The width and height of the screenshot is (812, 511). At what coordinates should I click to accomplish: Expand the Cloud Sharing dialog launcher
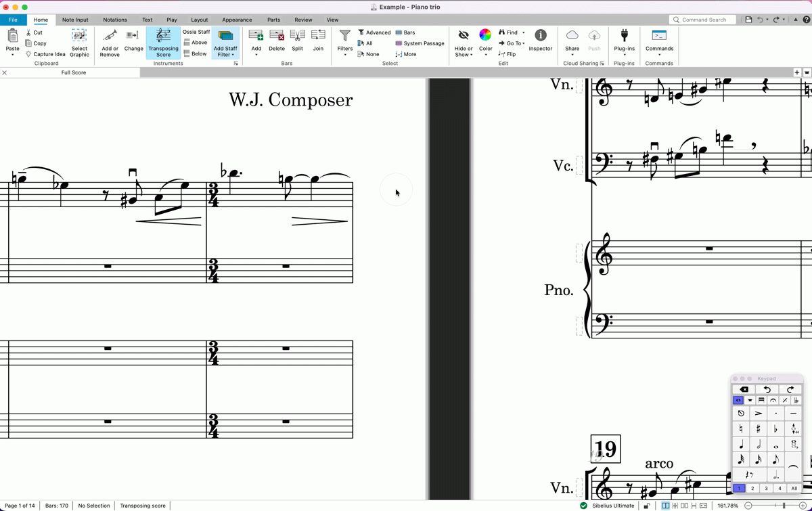tap(602, 64)
